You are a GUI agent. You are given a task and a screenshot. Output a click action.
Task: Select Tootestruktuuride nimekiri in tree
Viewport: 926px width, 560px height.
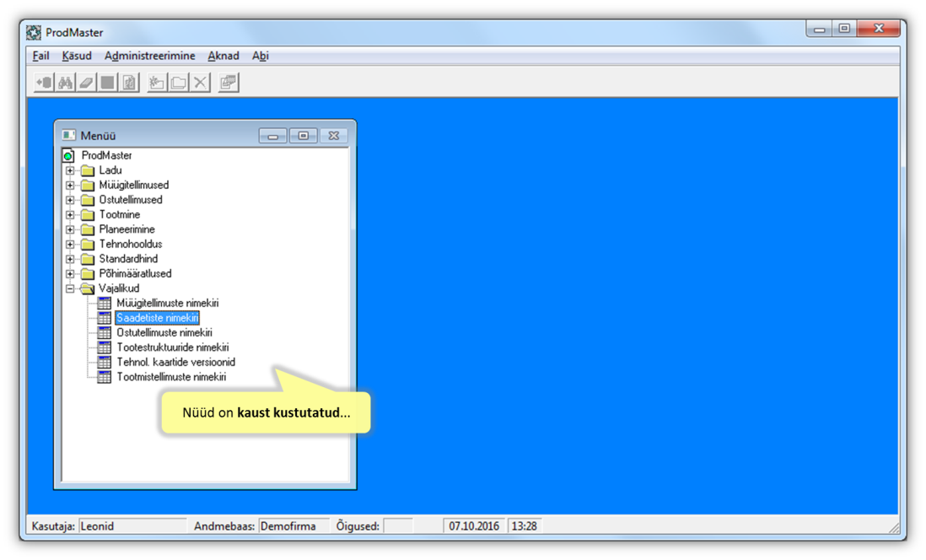coord(172,347)
